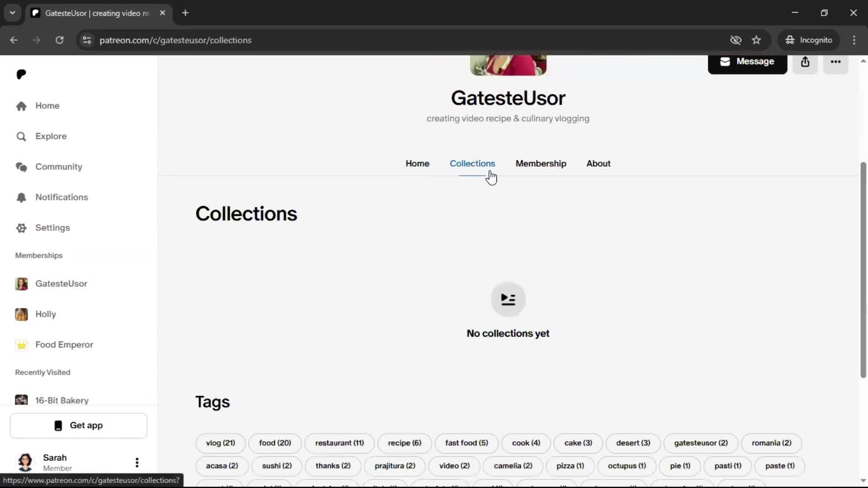The image size is (868, 488).
Task: Choose acasa (2) tag
Action: coord(222,466)
